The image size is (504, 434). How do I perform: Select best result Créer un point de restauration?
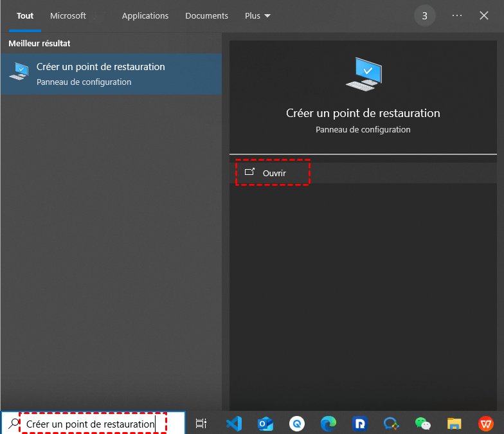click(x=111, y=74)
